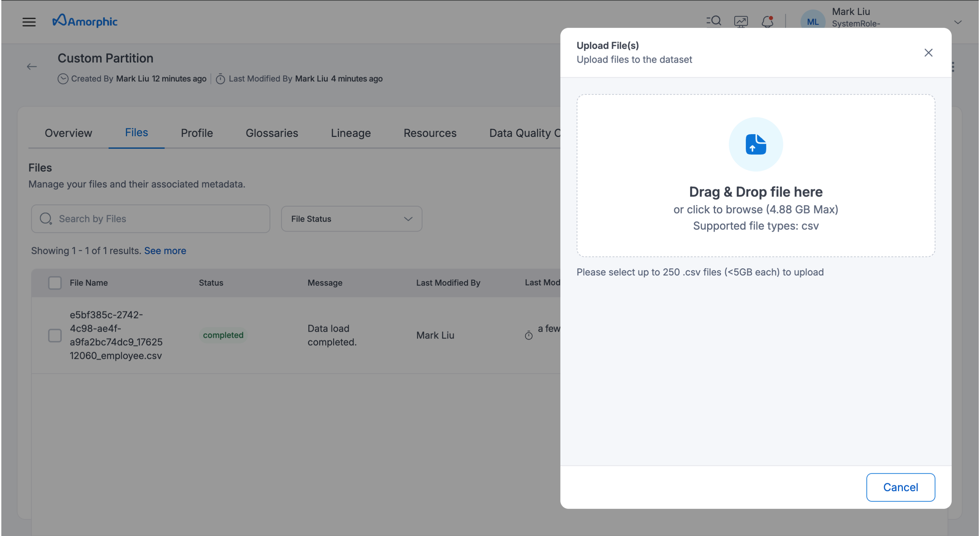Switch to the Overview tab

[68, 133]
